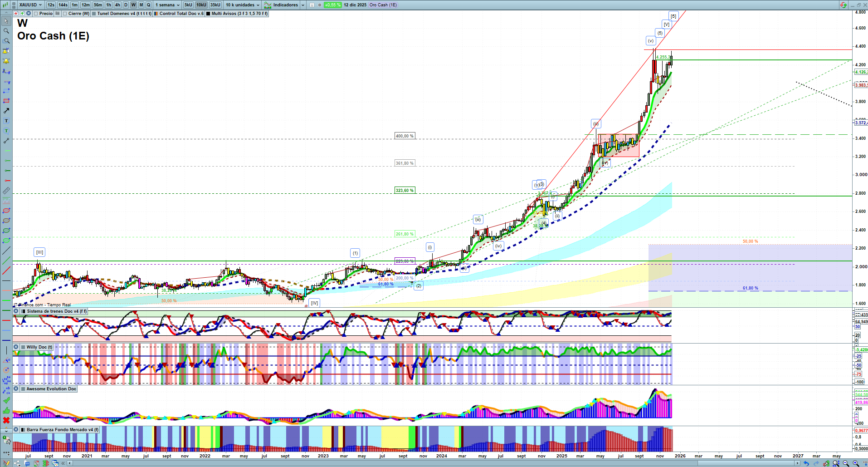Select the red ellipse drawing tool
868x467 pixels.
tap(6, 211)
